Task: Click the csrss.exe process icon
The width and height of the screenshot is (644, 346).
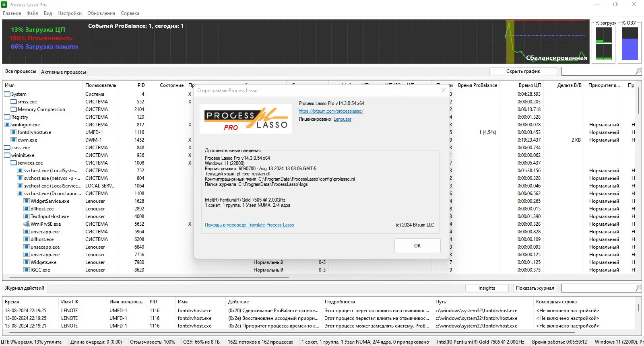Action: point(7,148)
